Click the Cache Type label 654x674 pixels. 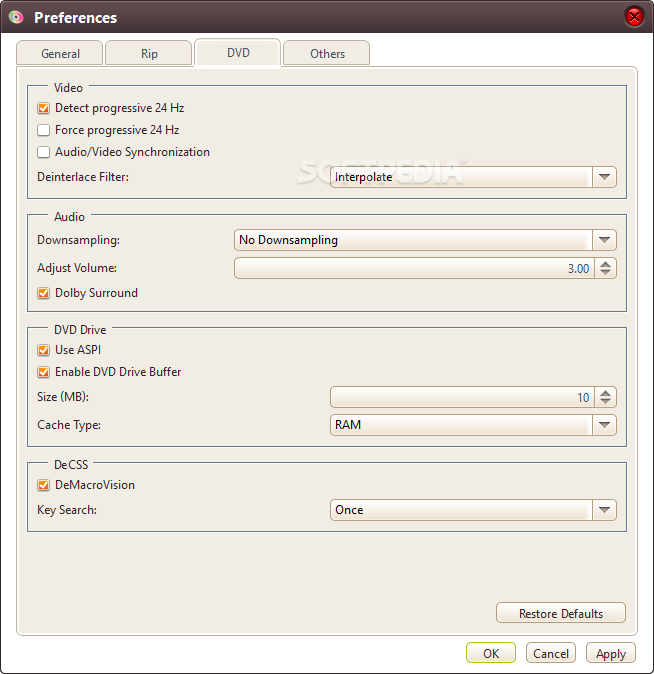tap(69, 425)
